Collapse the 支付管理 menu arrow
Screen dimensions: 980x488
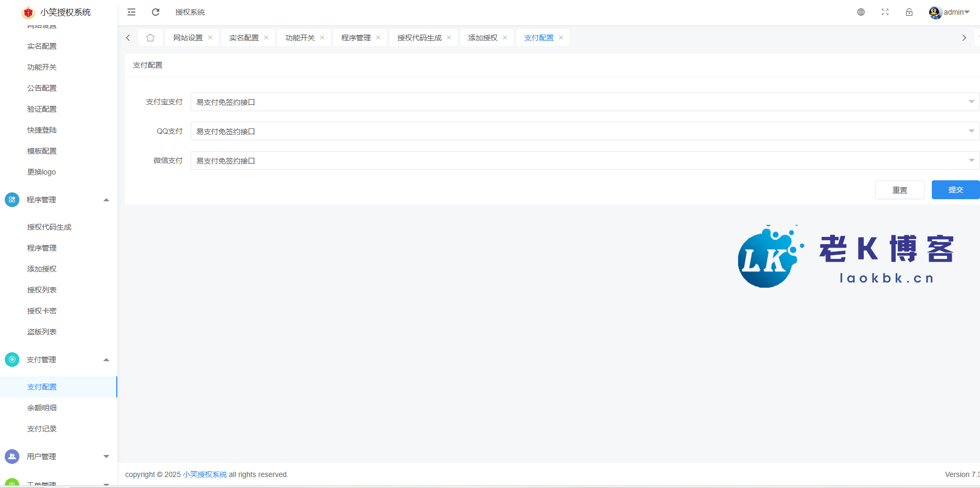coord(106,360)
